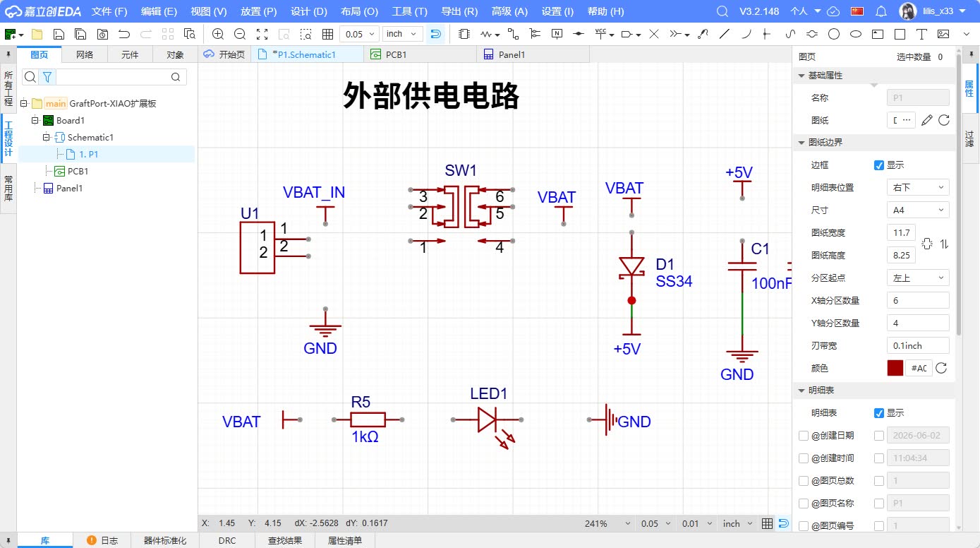Uncheck the 边框 显示 checkbox

point(878,165)
